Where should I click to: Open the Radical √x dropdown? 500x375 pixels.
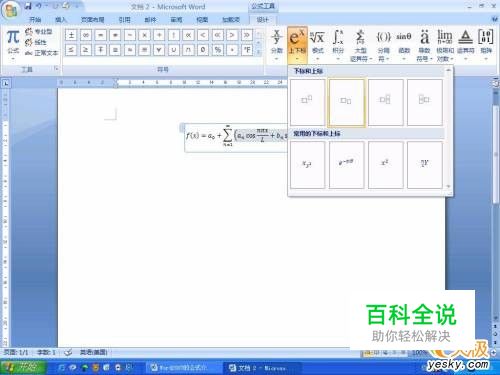tap(317, 45)
